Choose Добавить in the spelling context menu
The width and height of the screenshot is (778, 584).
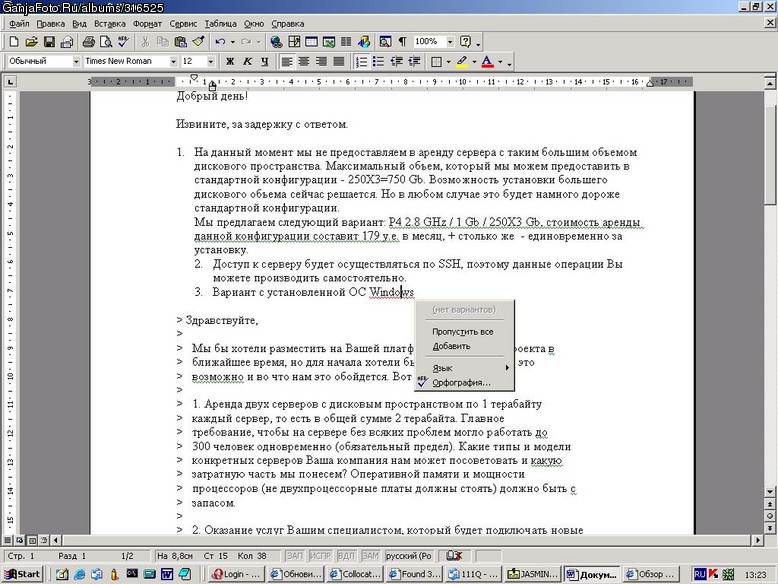pos(465,346)
